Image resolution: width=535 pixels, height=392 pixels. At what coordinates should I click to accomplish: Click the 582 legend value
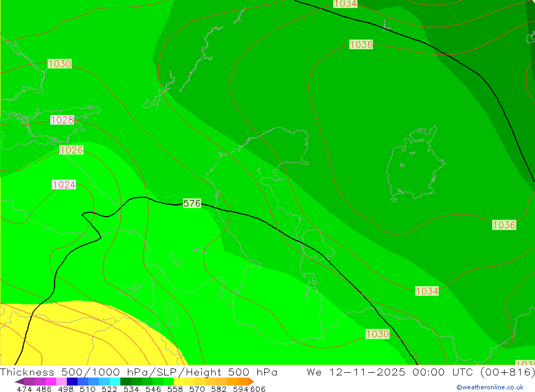coord(219,389)
